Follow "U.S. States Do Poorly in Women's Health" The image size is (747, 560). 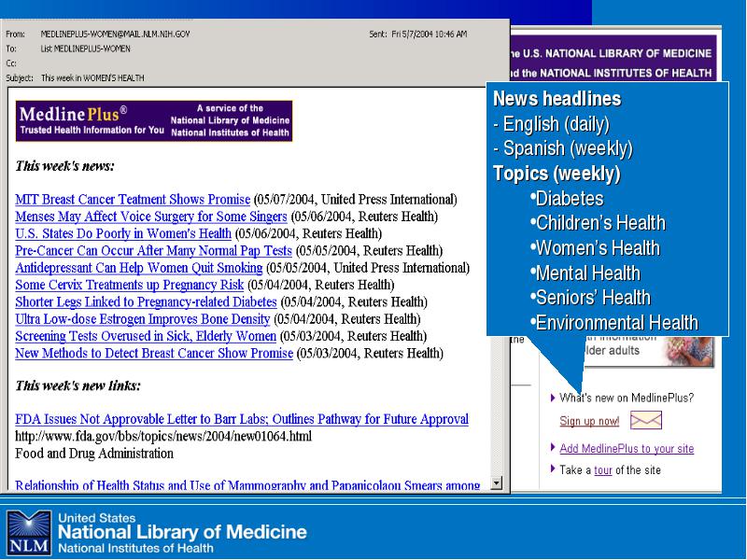[x=123, y=233]
